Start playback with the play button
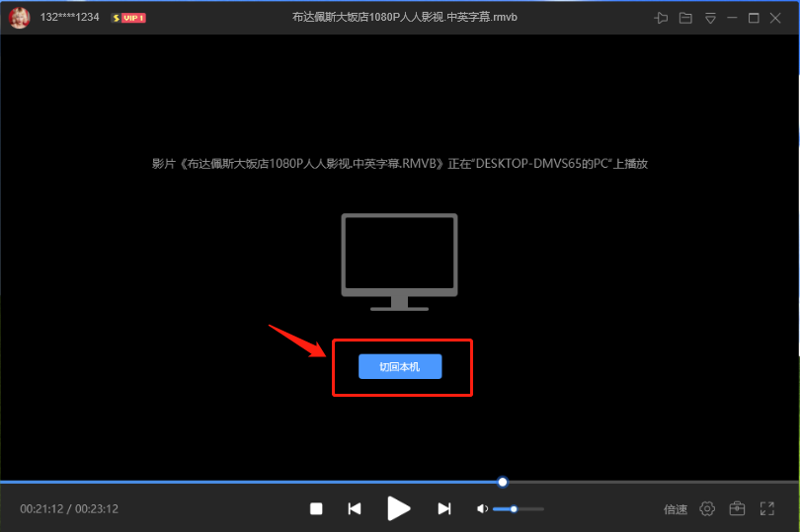This screenshot has width=800, height=532. pos(398,508)
